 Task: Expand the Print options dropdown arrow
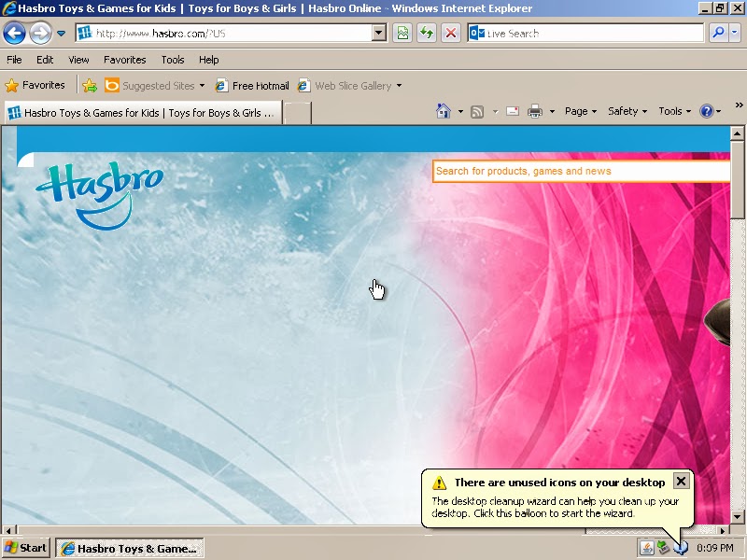552,111
